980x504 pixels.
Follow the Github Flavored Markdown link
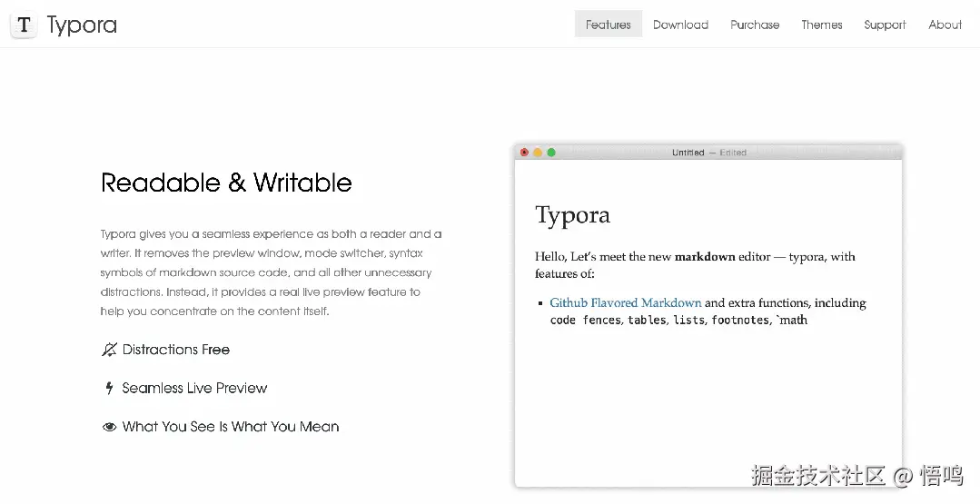pos(625,302)
